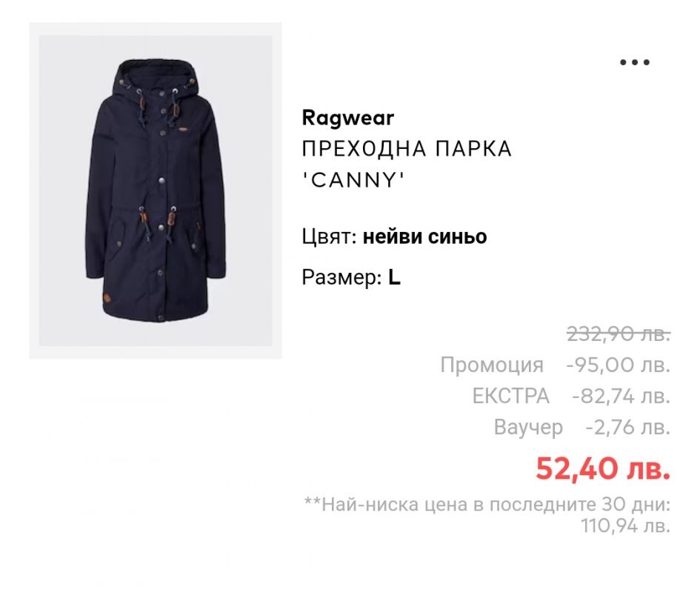Open the Ragwear brand link
The width and height of the screenshot is (700, 593).
(x=347, y=118)
